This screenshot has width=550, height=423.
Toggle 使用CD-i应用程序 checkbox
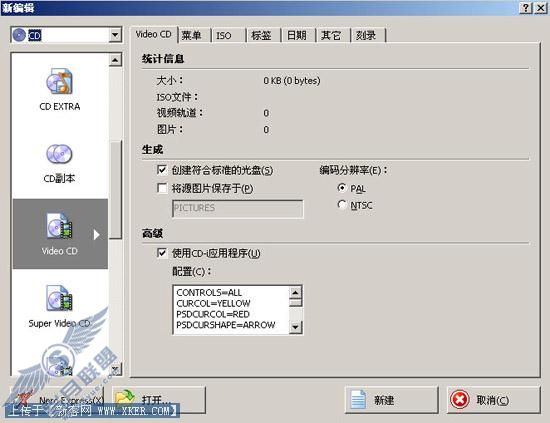162,253
